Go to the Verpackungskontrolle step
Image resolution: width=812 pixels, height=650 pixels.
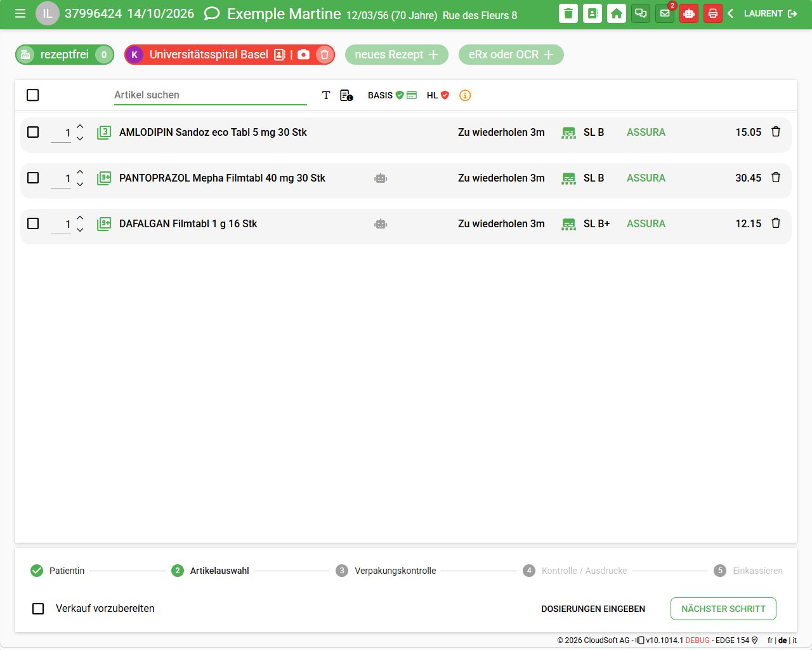[x=386, y=571]
